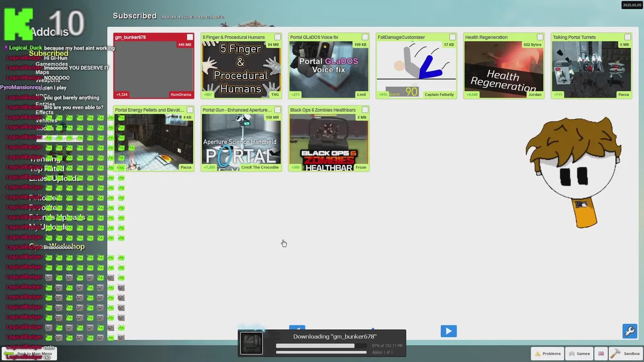The height and width of the screenshot is (362, 644).
Task: Click author name 'CnicK The Crocodile'
Action: 260,167
